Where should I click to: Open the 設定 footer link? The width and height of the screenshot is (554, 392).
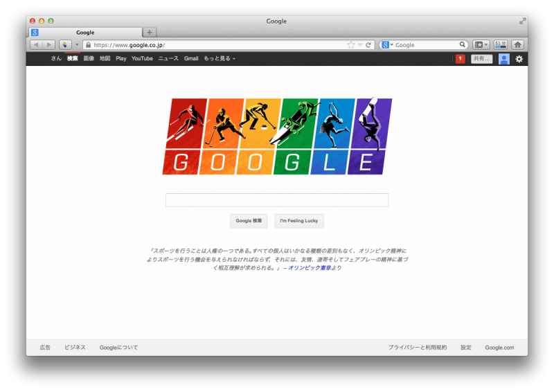(x=466, y=348)
